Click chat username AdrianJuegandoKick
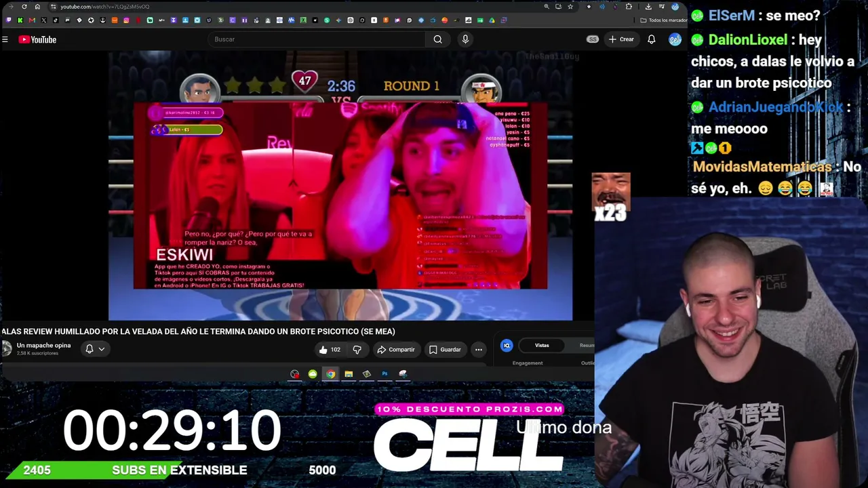The image size is (868, 488). tap(776, 107)
